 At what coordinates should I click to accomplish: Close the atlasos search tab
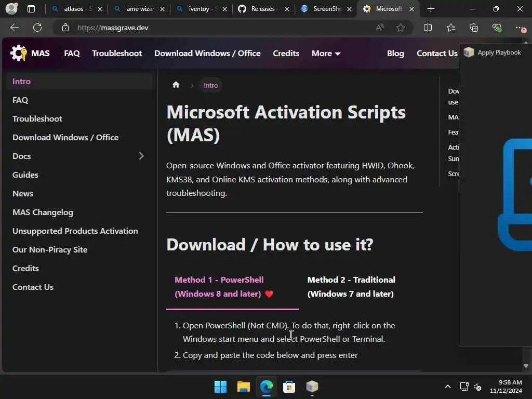pos(100,9)
